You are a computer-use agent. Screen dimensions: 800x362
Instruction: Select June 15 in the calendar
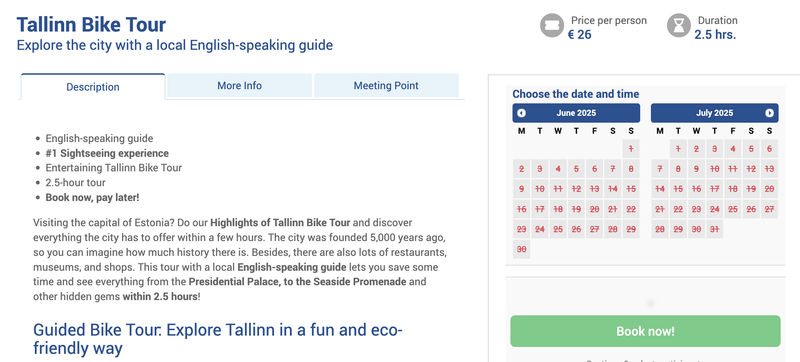click(x=631, y=189)
